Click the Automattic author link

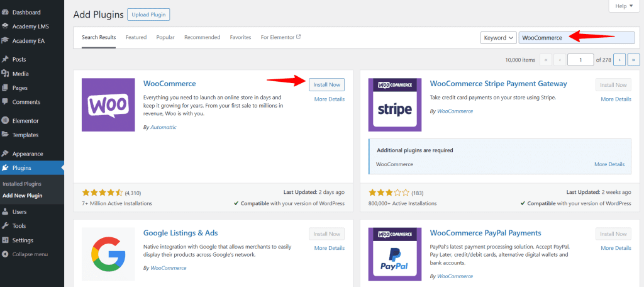(164, 128)
